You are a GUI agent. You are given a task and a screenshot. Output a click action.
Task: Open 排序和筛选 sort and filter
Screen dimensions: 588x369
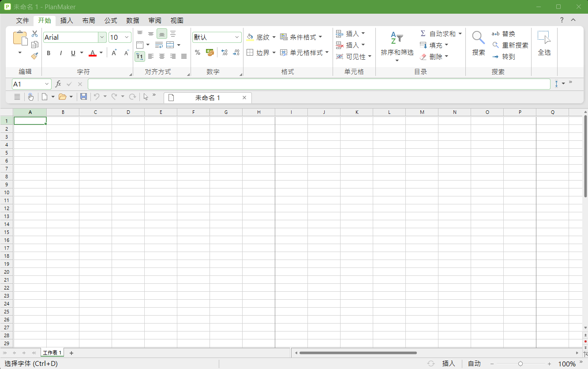click(x=397, y=46)
